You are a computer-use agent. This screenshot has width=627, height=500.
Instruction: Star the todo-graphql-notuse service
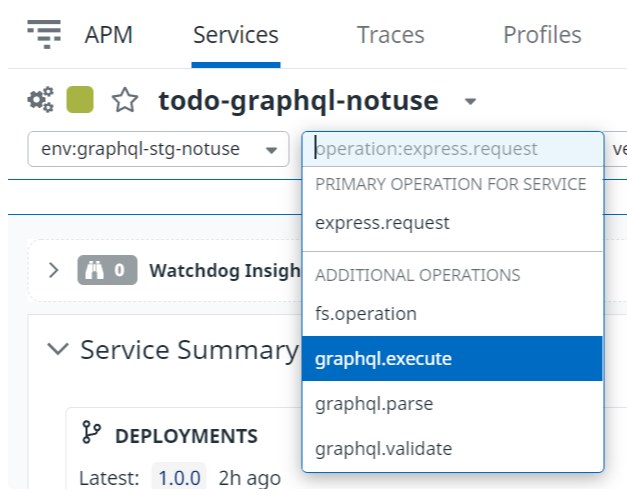125,100
